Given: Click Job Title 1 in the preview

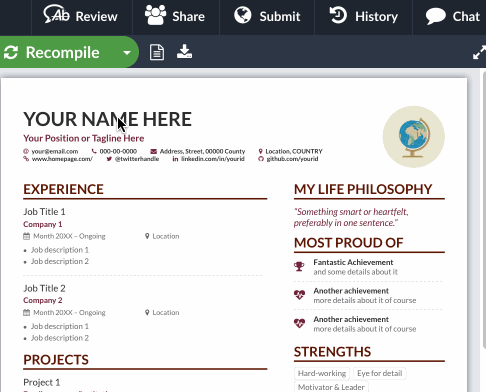Looking at the screenshot, I should coord(44,212).
